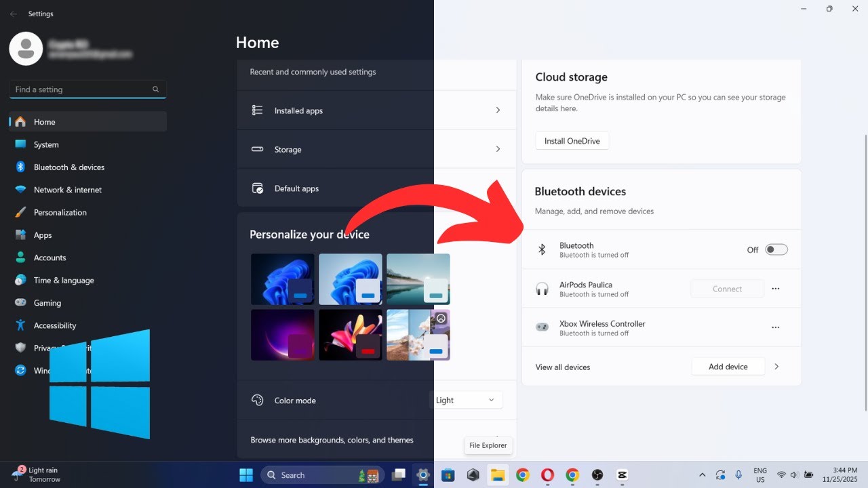
Task: Launch Microsoft Store from the taskbar
Action: coord(448,475)
